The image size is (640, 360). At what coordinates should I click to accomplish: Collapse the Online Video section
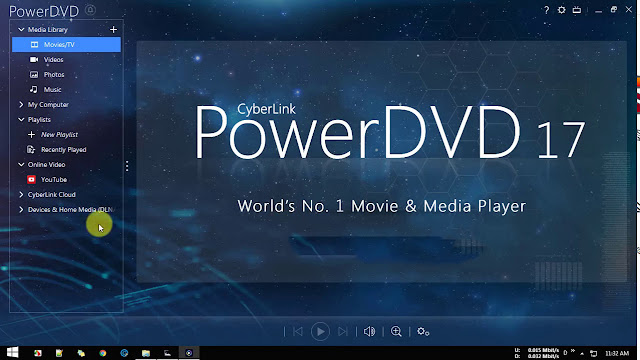pyautogui.click(x=21, y=164)
